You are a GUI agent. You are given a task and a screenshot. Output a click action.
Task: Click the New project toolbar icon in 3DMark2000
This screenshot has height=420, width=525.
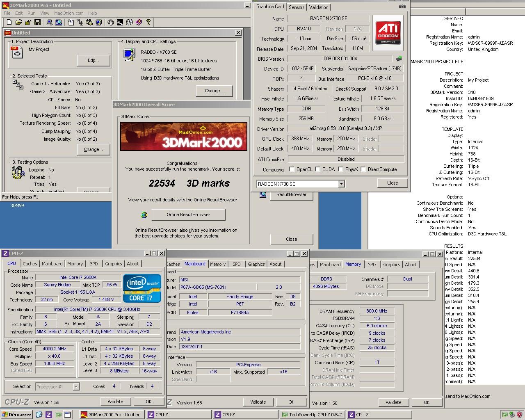click(9, 22)
